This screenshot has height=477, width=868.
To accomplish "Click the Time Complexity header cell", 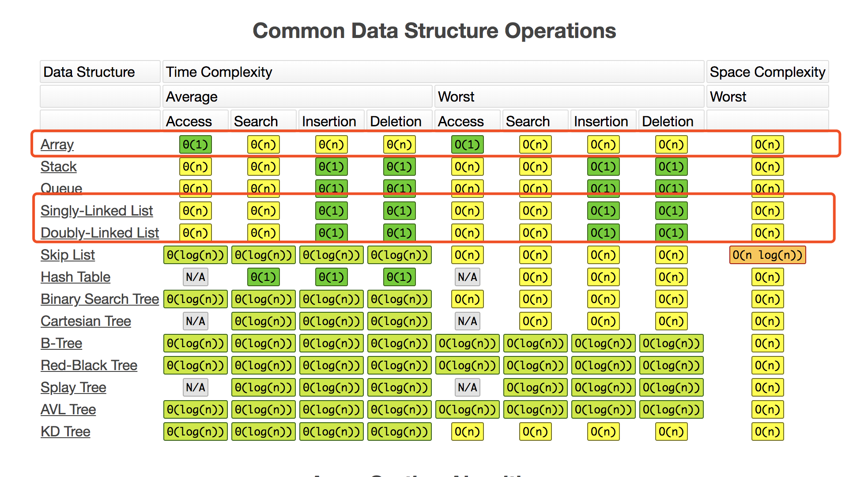I will (x=433, y=72).
